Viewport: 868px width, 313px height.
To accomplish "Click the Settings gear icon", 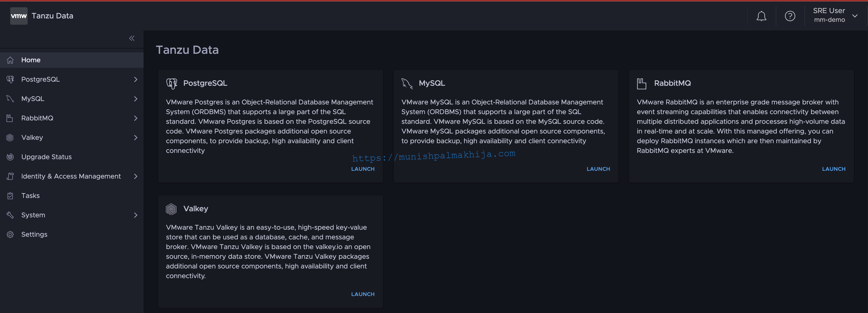I will (x=10, y=235).
